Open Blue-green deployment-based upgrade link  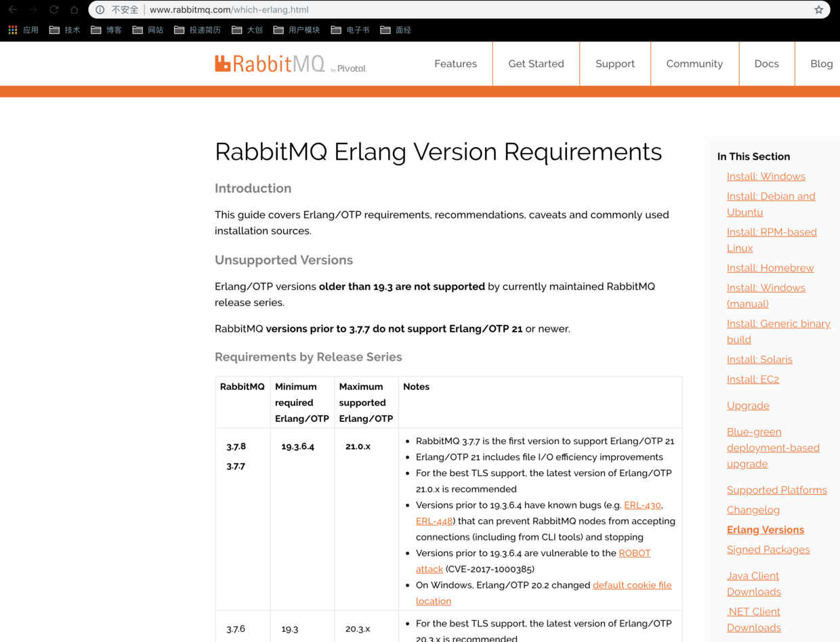[x=773, y=448]
